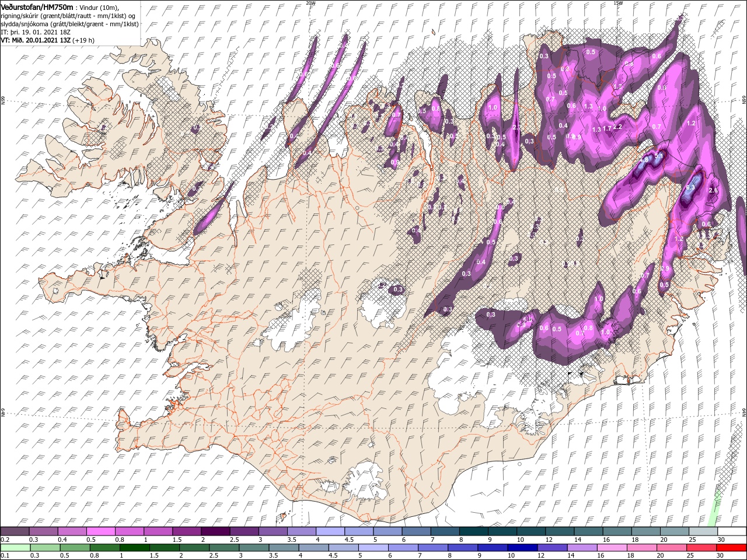Screen dimensions: 747x560
Task: Select lower-row darkest green swatch for 1
Action: coord(134,547)
